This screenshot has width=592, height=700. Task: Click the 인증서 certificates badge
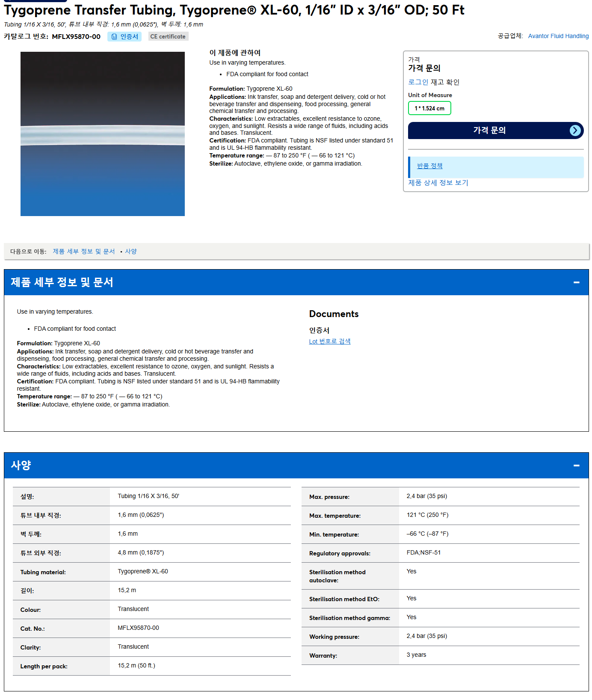tap(124, 37)
